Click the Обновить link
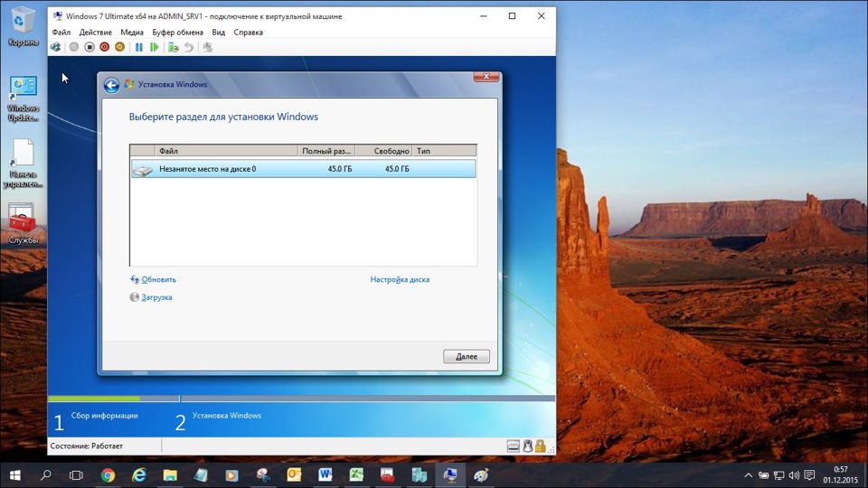 pyautogui.click(x=158, y=279)
